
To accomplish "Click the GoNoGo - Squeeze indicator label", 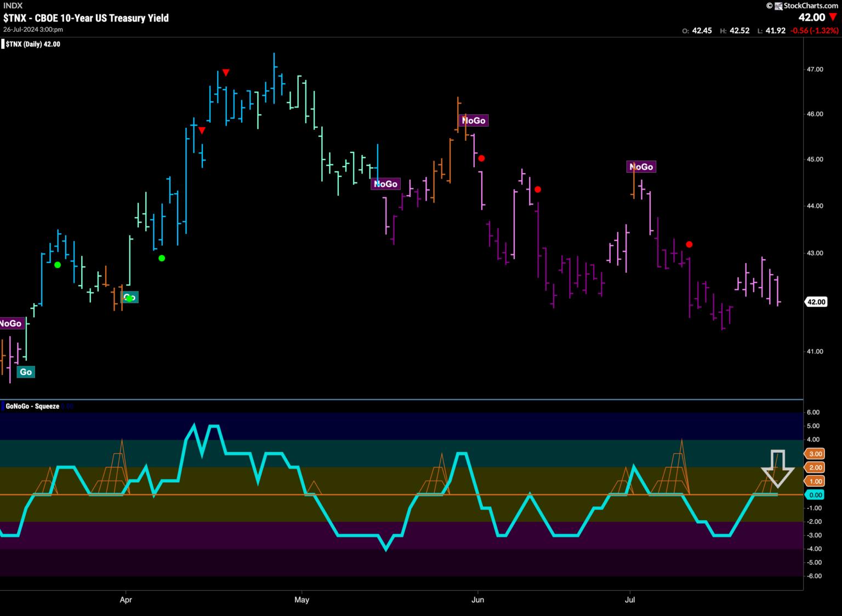I will coord(32,406).
